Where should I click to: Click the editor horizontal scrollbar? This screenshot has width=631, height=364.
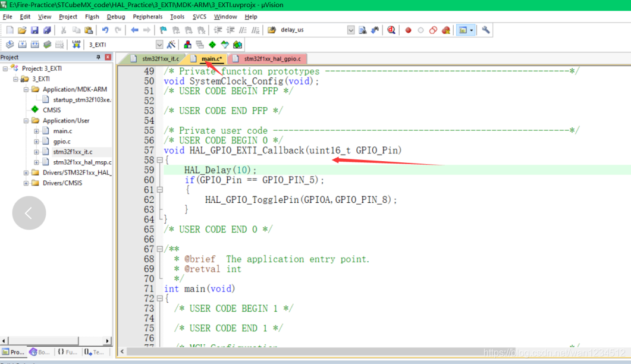point(297,352)
